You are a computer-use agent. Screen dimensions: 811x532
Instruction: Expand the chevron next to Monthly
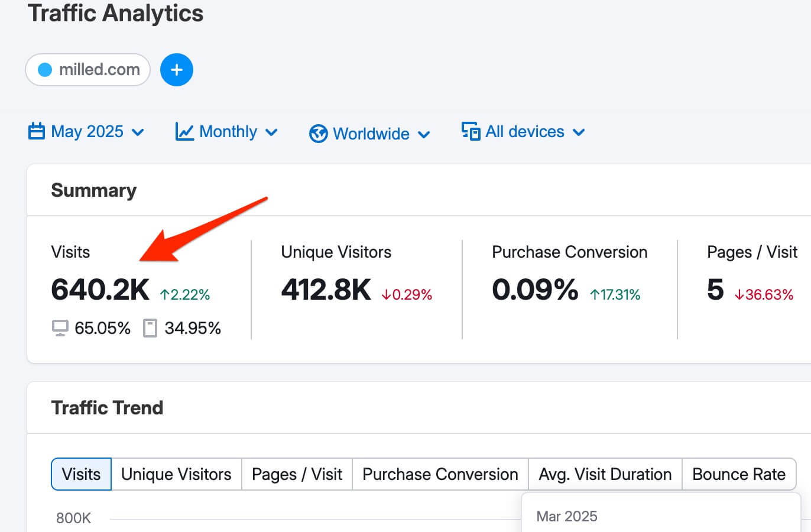(271, 132)
